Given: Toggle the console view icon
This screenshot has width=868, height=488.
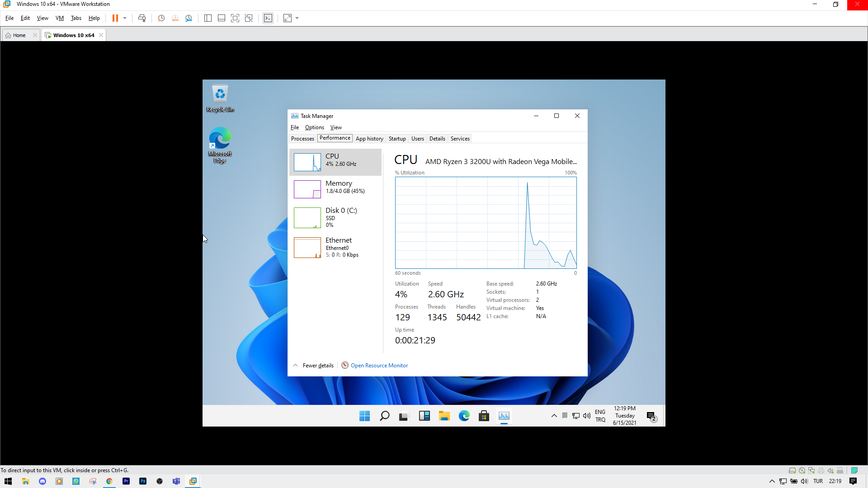Looking at the screenshot, I should click(268, 18).
